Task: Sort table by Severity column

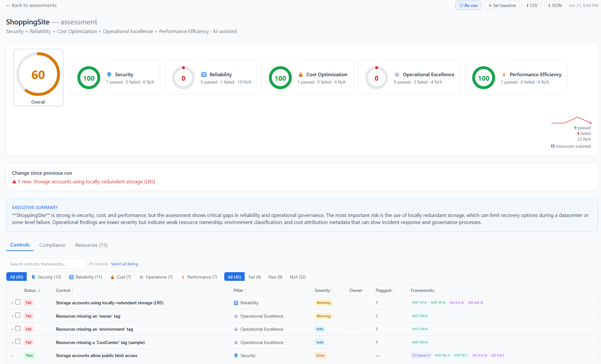Action: [x=324, y=290]
